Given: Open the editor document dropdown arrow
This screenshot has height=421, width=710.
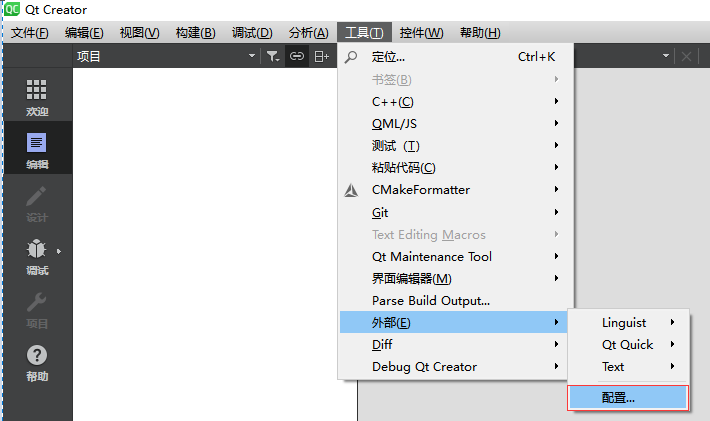Looking at the screenshot, I should click(666, 56).
